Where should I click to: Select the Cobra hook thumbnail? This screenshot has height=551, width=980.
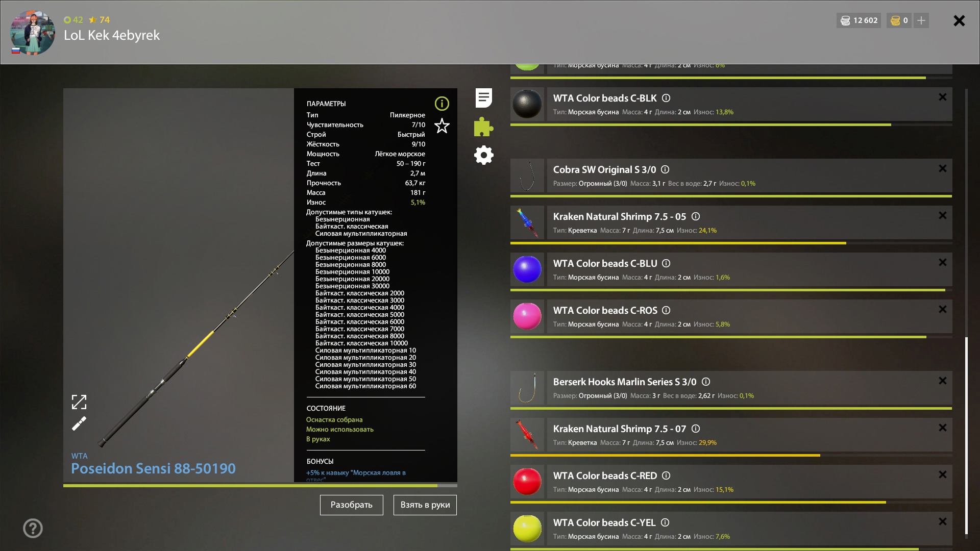pyautogui.click(x=527, y=176)
